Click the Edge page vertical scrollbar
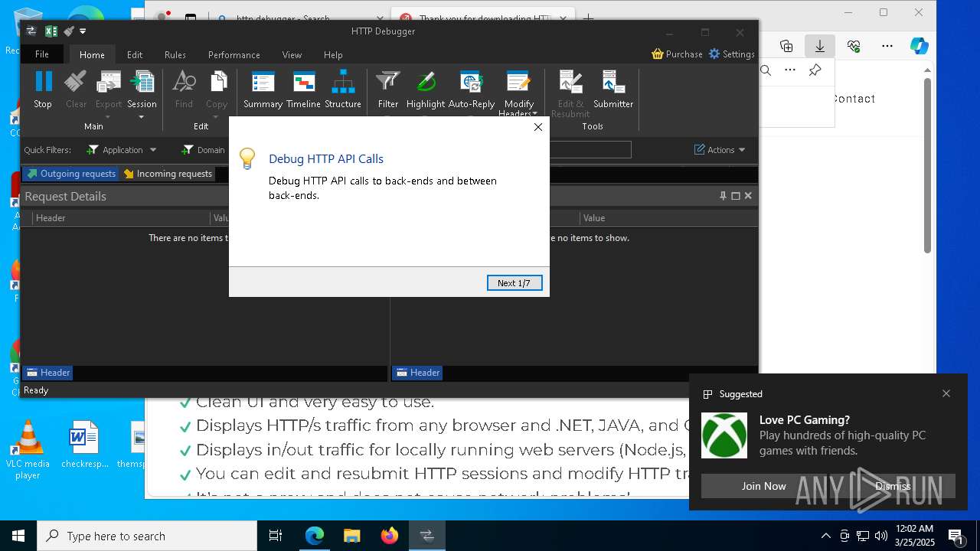This screenshot has height=551, width=980. 927,165
